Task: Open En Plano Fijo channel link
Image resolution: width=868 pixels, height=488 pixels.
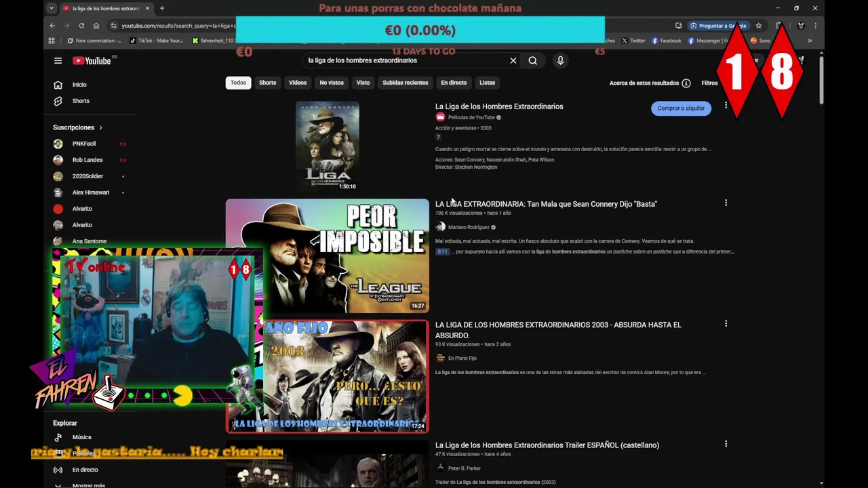Action: tap(462, 358)
